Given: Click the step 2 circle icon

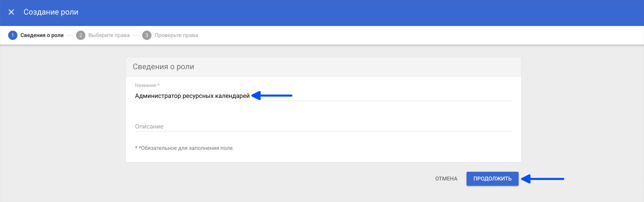Looking at the screenshot, I should 80,35.
